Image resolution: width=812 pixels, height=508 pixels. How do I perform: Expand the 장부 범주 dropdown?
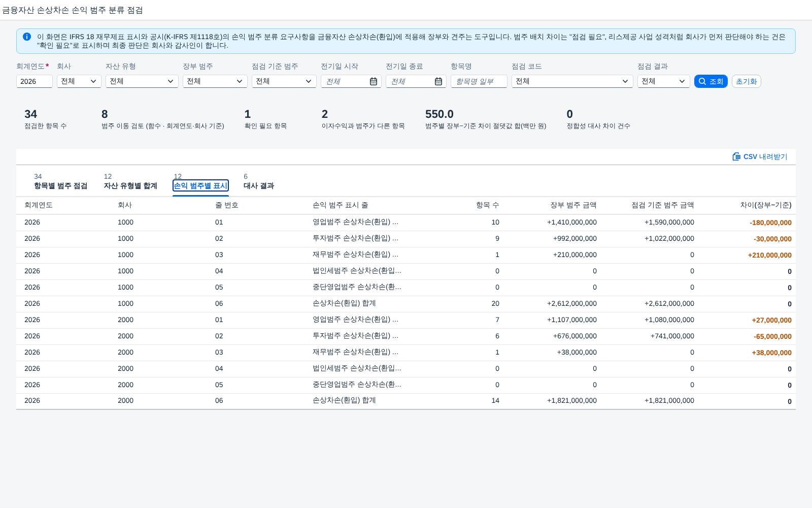tap(215, 81)
